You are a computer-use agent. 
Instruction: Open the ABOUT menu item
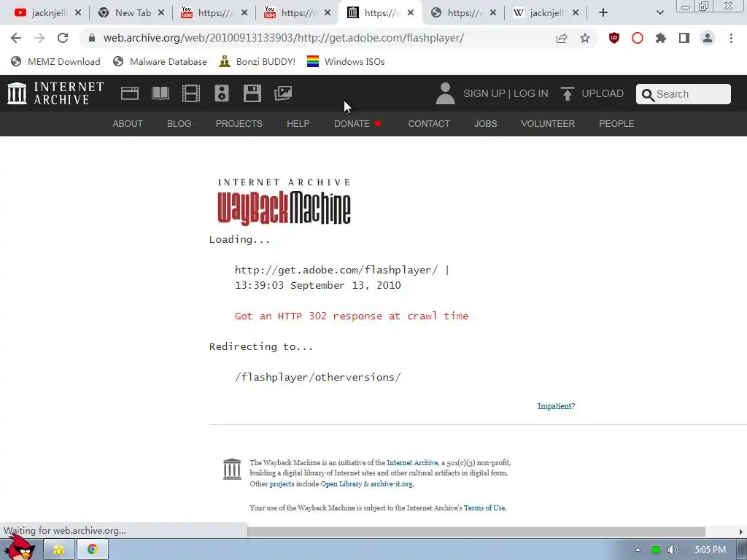pyautogui.click(x=128, y=124)
